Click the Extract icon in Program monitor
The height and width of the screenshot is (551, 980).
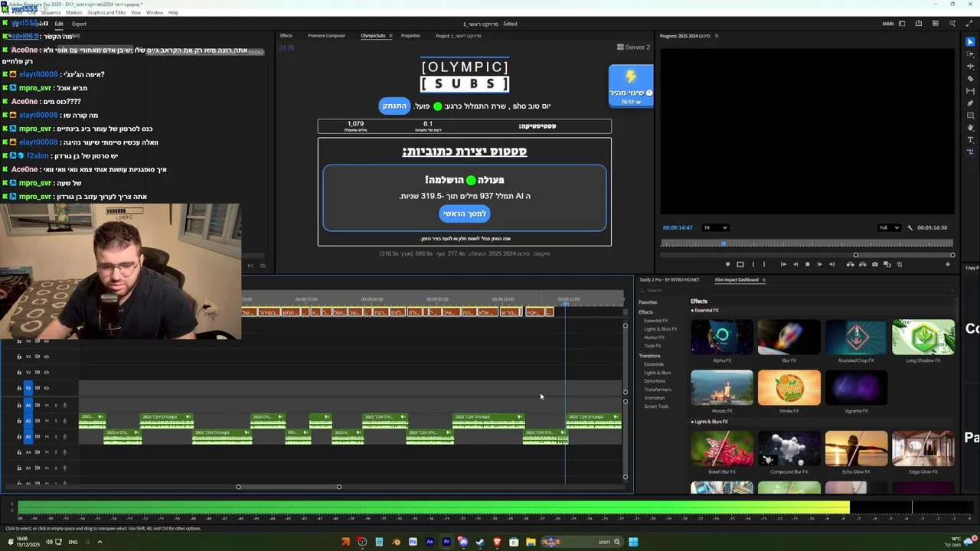pos(863,264)
